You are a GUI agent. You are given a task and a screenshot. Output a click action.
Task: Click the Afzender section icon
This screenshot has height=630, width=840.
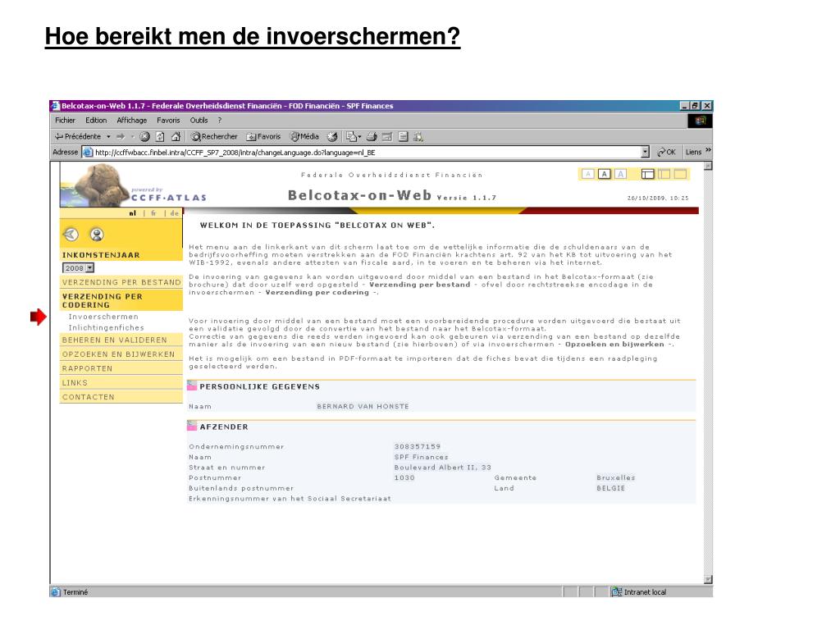[192, 427]
